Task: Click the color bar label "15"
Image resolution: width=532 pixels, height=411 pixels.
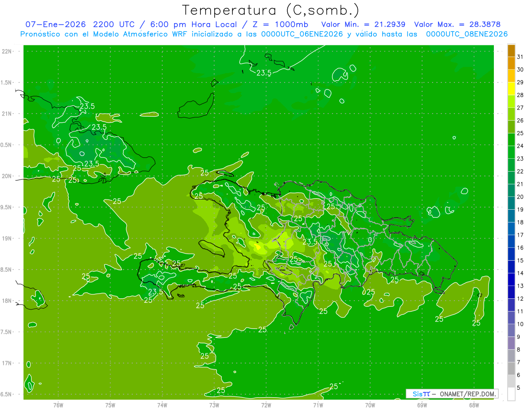Action: (520, 261)
